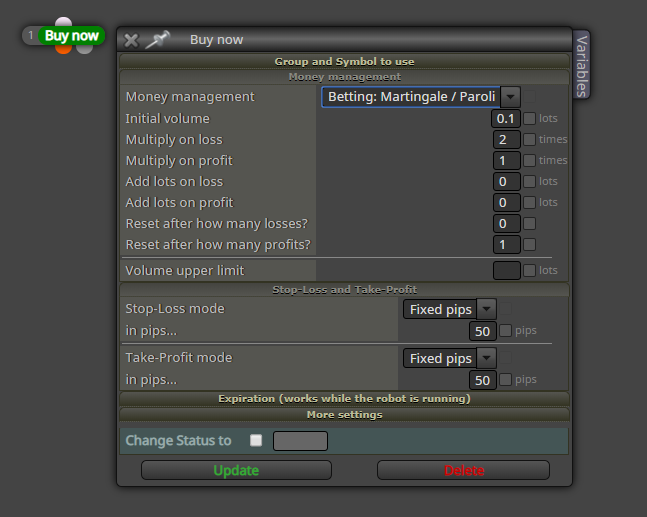The image size is (647, 517).
Task: Click the Take-Profit in pips value field
Action: pyautogui.click(x=483, y=380)
